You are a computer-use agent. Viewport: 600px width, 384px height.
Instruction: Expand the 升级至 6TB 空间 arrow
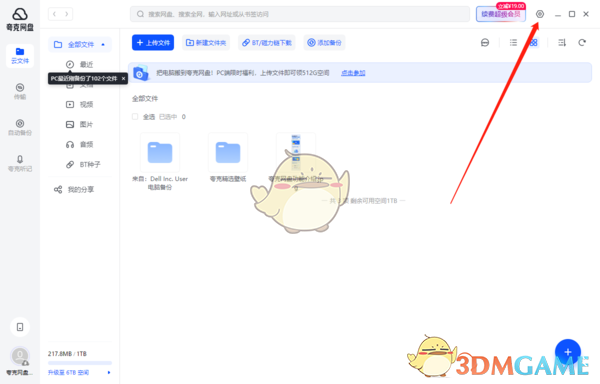click(x=109, y=373)
